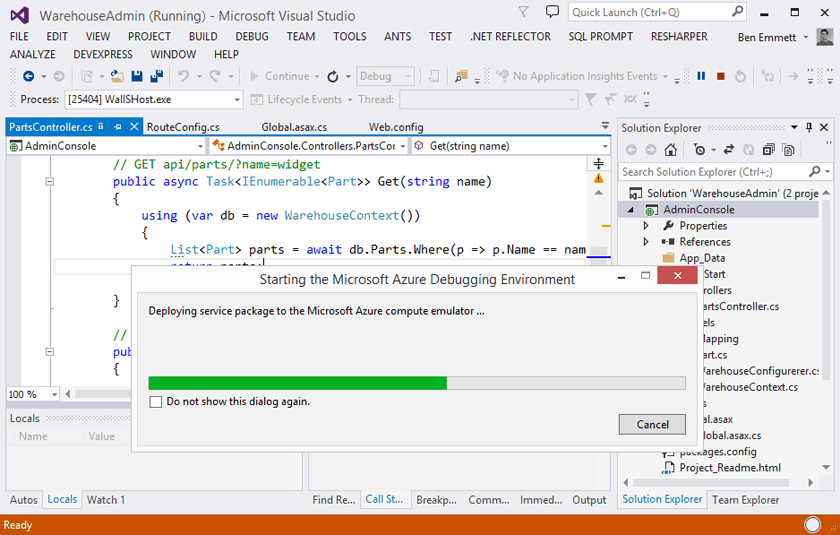Click the Search Solution Explorer field
The image size is (840, 535).
pos(713,172)
